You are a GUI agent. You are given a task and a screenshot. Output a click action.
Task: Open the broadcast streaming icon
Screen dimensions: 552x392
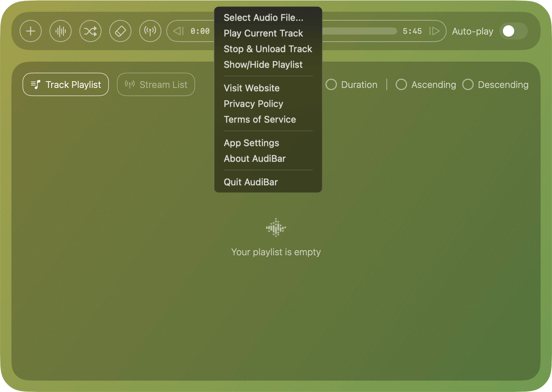pyautogui.click(x=150, y=31)
